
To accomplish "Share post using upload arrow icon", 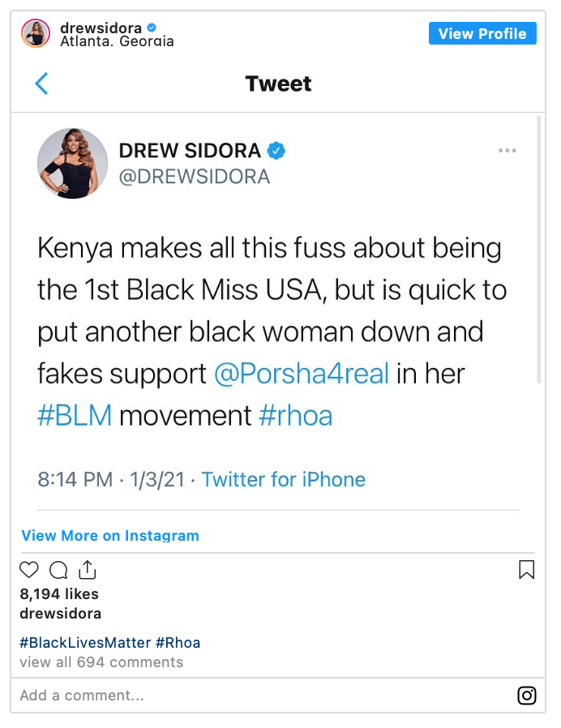I will click(88, 570).
